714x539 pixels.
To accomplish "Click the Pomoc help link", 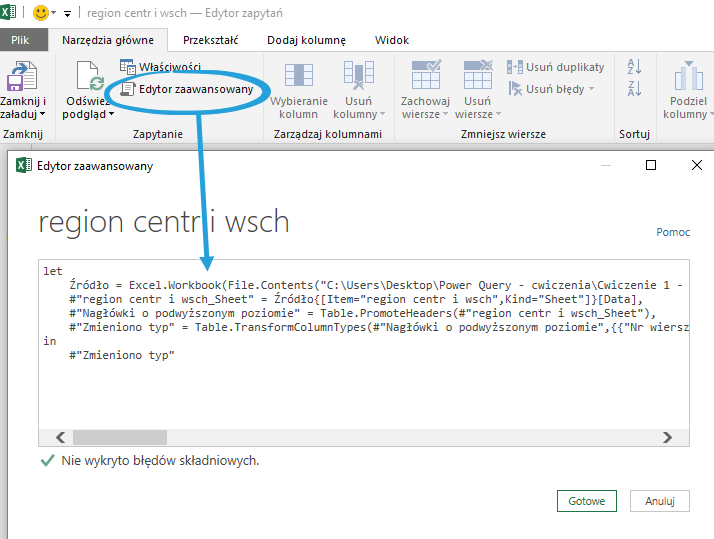I will click(x=672, y=232).
